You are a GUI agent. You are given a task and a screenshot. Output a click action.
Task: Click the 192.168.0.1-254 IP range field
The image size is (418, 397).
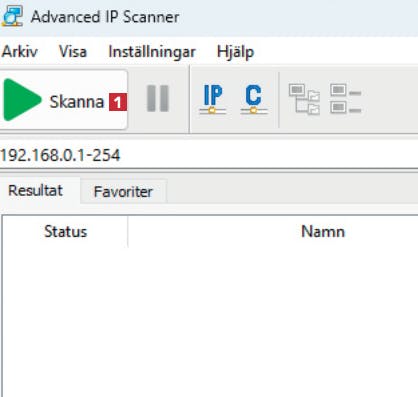pos(209,155)
